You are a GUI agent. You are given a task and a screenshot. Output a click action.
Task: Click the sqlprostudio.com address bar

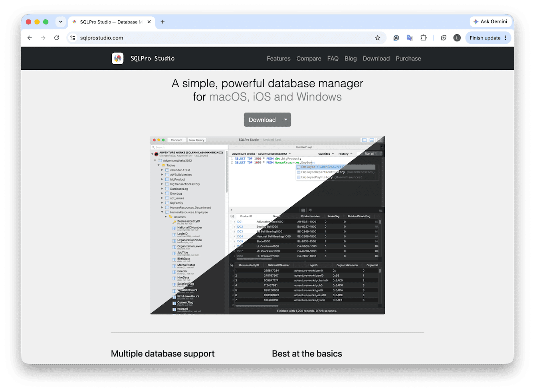tap(226, 38)
